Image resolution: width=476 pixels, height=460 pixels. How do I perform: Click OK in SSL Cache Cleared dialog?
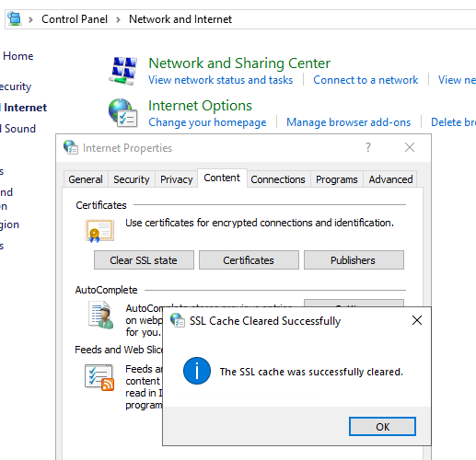[x=382, y=427]
